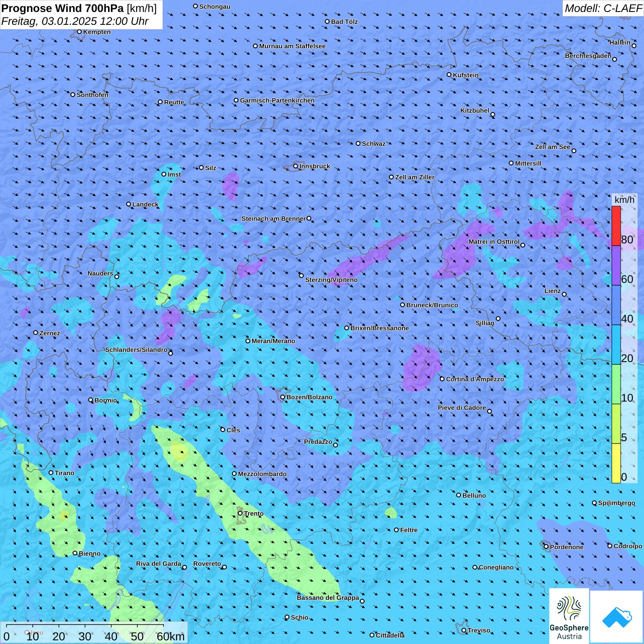Click the 'Cortina d'Ampezzo' label

(475, 379)
